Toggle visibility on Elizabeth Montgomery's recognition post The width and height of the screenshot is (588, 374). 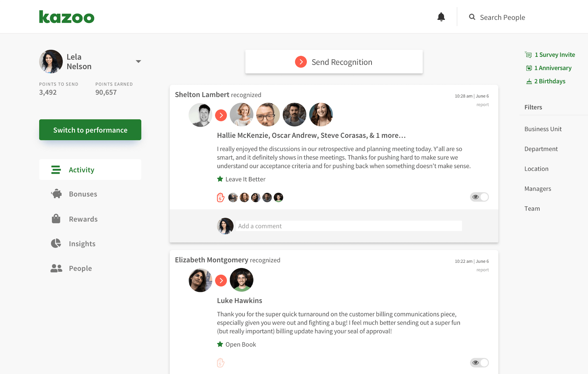point(479,363)
